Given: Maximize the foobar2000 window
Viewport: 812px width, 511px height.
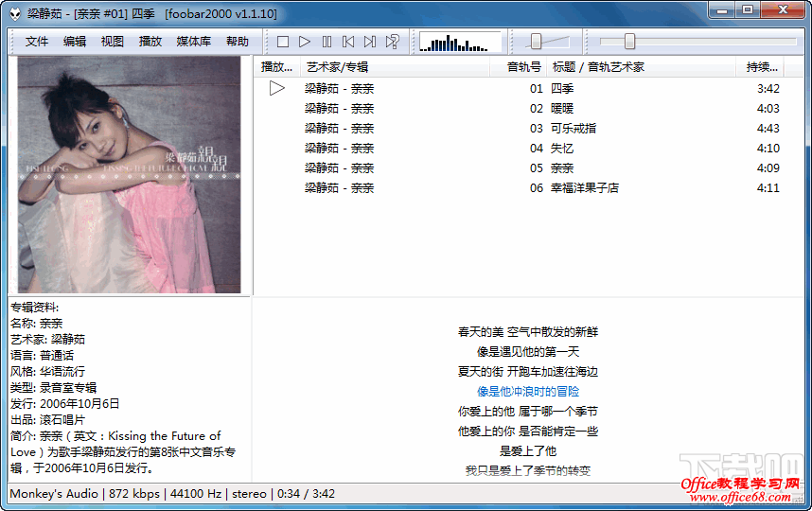Looking at the screenshot, I should [748, 10].
